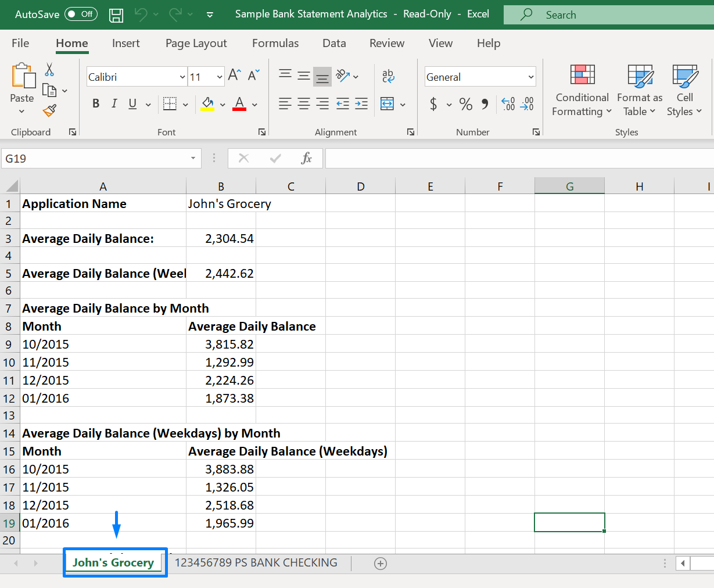This screenshot has height=588, width=714.
Task: Click the Undo arrow icon
Action: (x=141, y=15)
